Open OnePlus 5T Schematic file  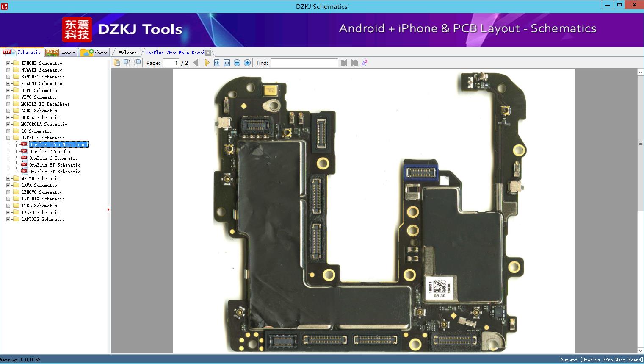click(55, 165)
